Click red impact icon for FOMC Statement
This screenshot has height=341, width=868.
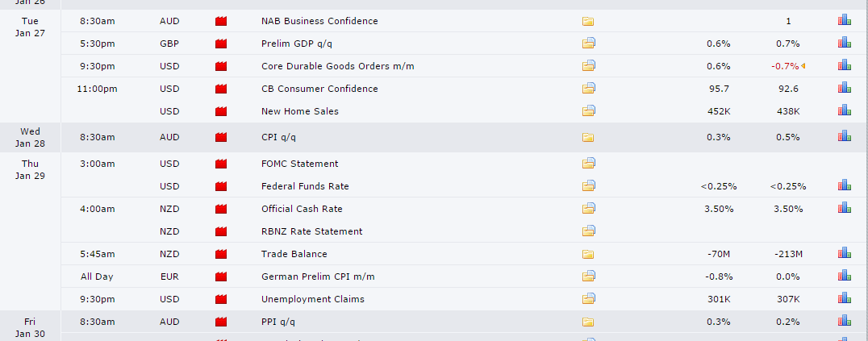(221, 164)
